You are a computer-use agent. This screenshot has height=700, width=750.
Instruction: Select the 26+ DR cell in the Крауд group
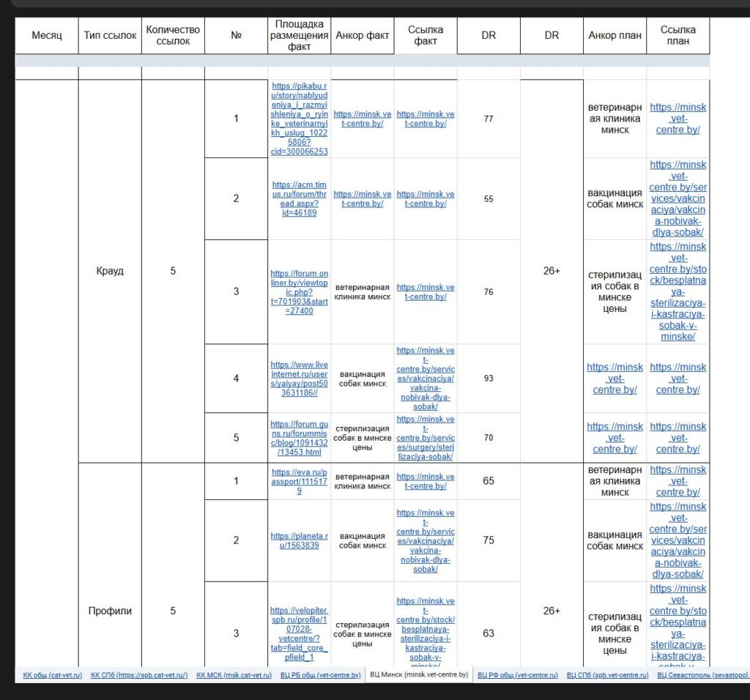point(552,271)
